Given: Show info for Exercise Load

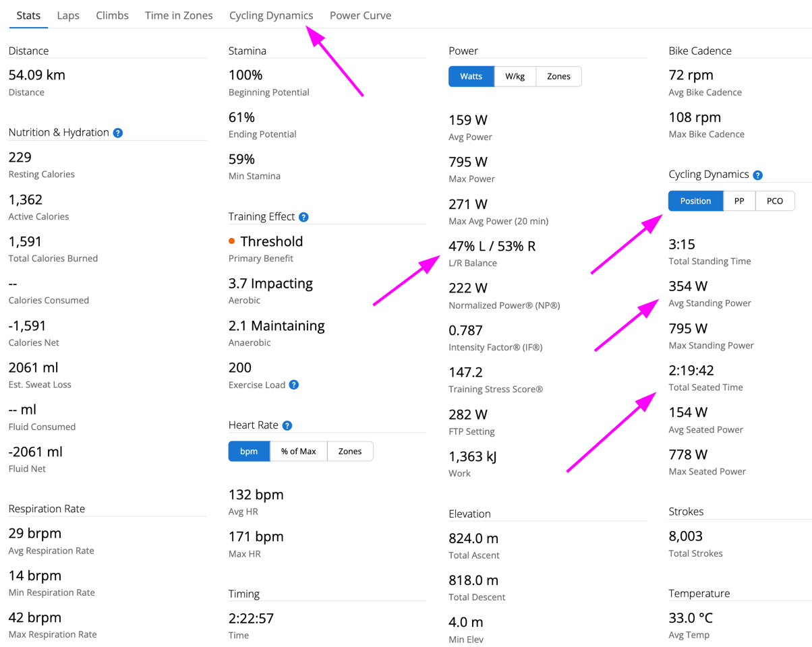Looking at the screenshot, I should [x=293, y=385].
